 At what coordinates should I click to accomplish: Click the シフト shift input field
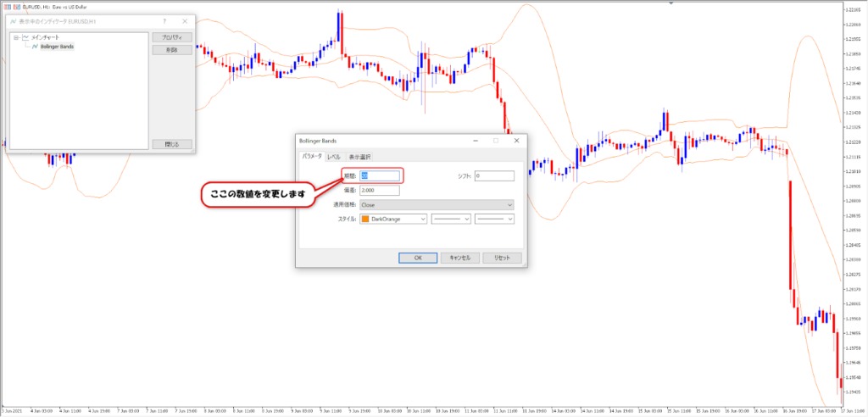tap(494, 175)
